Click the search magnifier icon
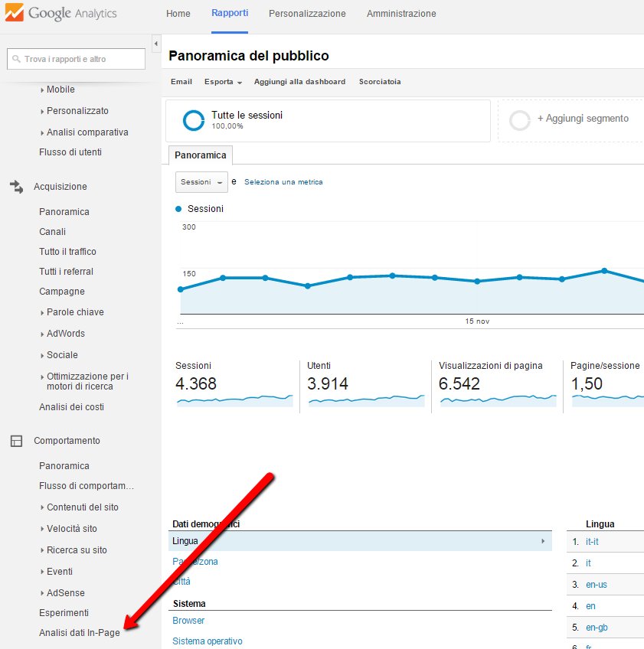The width and height of the screenshot is (644, 649). click(x=16, y=59)
